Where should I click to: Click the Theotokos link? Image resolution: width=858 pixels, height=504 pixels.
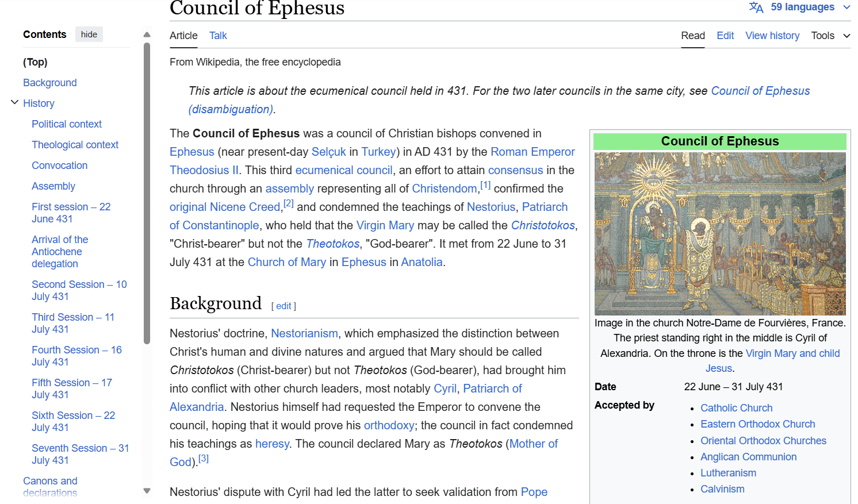(333, 244)
